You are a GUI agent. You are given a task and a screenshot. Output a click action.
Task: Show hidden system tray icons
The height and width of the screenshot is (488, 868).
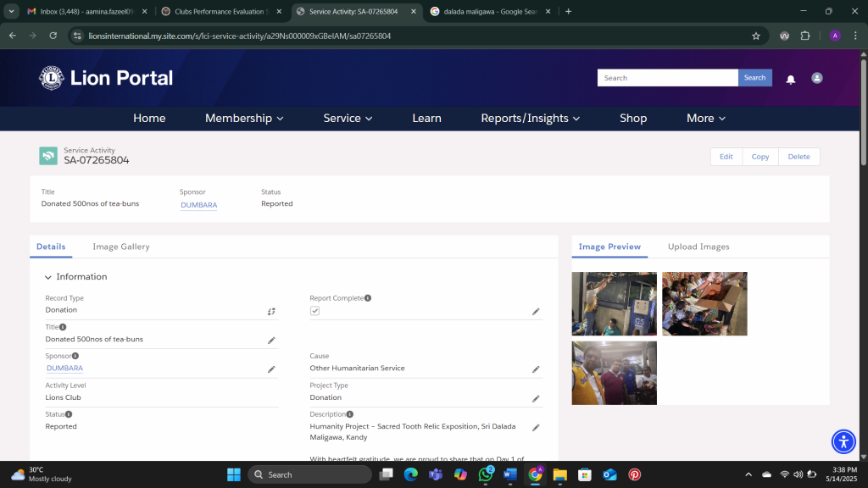pos(748,474)
